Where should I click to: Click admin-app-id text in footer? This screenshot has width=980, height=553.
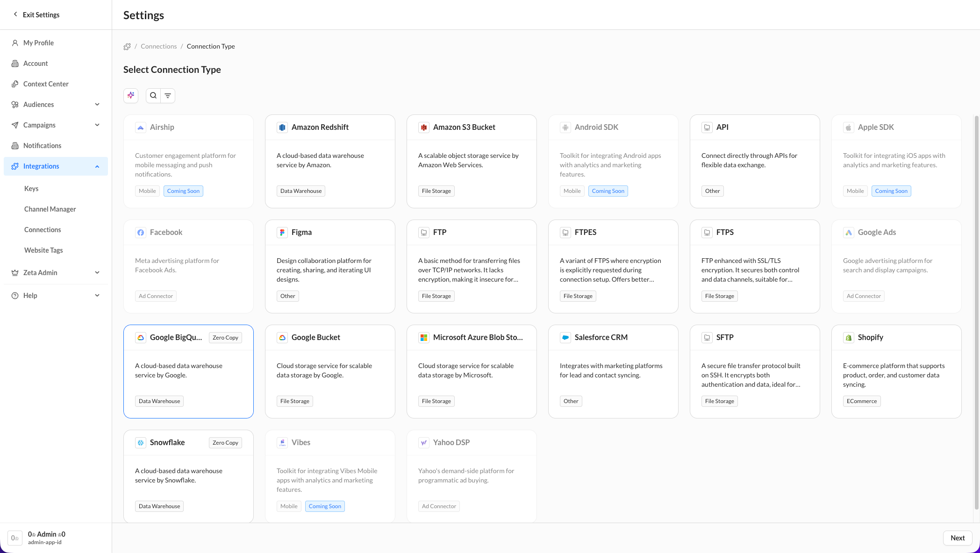(45, 543)
